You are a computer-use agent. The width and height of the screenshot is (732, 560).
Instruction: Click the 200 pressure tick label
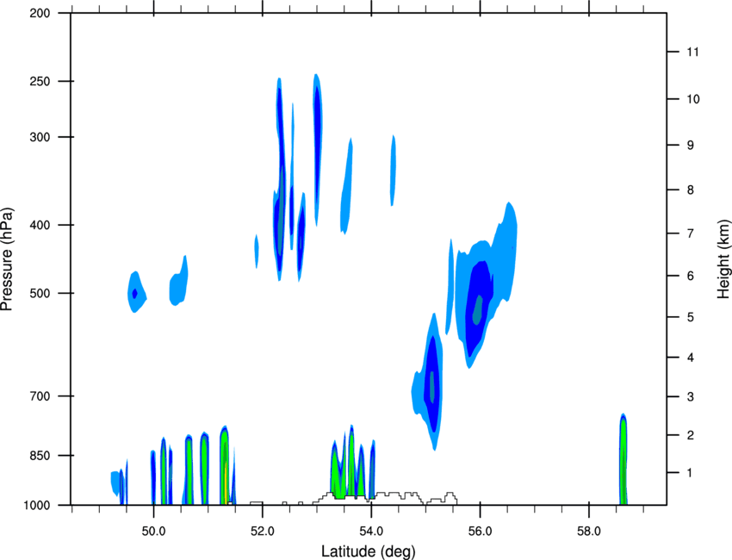coord(40,13)
